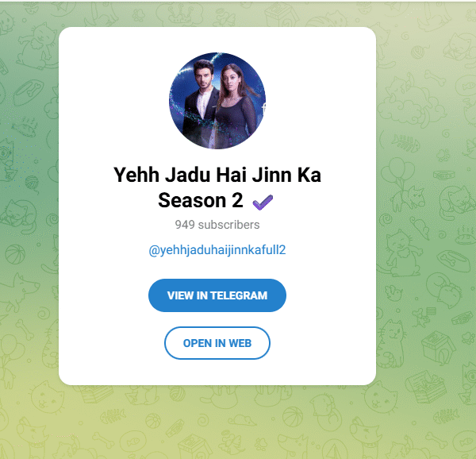Click the purple checkmark next to Season 2
476x459 pixels.
[263, 202]
